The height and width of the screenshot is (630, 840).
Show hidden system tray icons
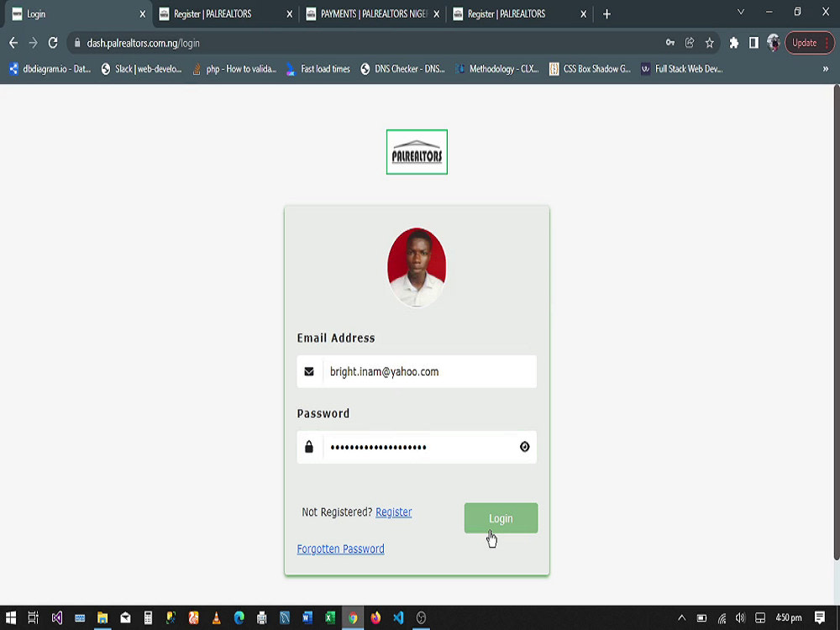[x=681, y=617]
